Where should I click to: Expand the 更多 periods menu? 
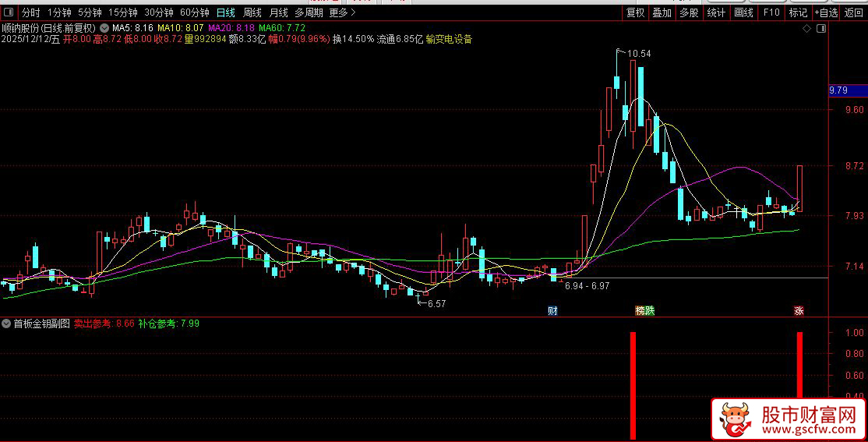[x=342, y=12]
